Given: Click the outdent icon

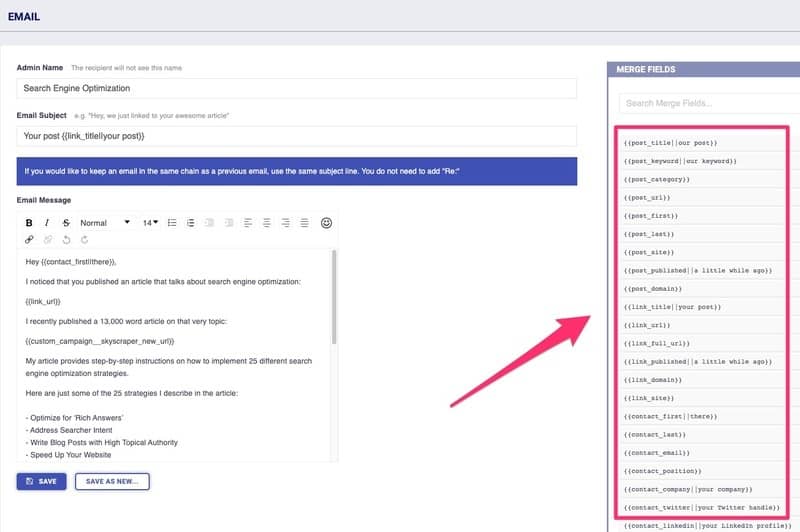Looking at the screenshot, I should [209, 223].
